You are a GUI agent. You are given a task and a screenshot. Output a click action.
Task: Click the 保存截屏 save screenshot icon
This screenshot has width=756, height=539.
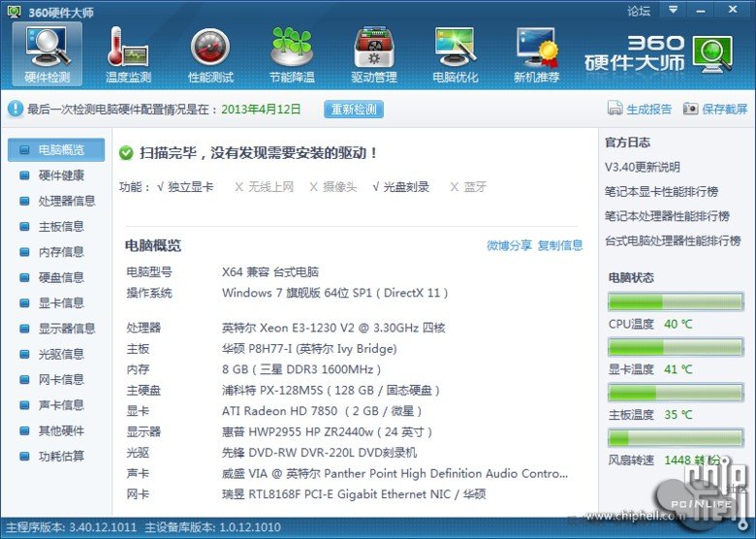(690, 109)
